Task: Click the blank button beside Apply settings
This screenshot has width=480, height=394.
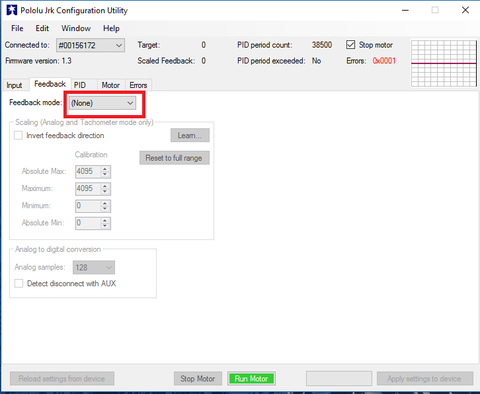Action: pyautogui.click(x=339, y=379)
